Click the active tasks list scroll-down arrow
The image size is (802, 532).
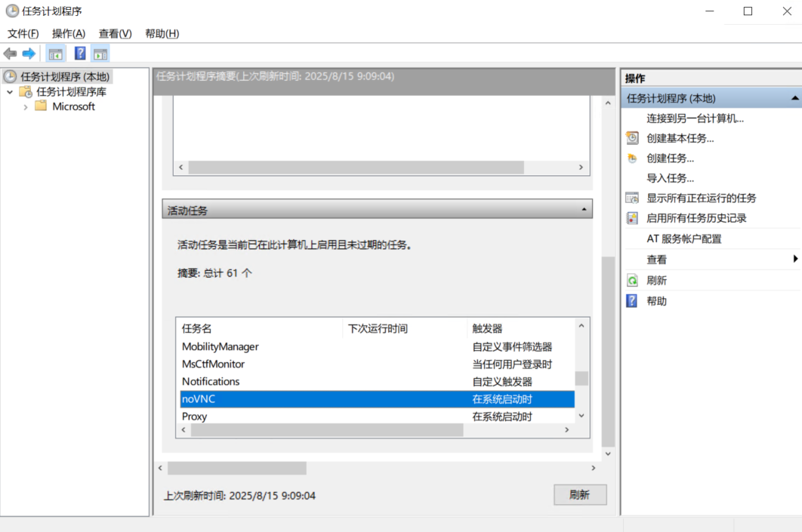click(x=581, y=416)
